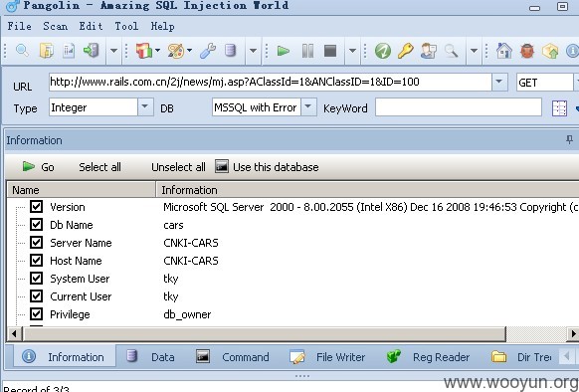Open the palette icon's small dropdown arrow
This screenshot has width=579, height=392.
click(189, 51)
